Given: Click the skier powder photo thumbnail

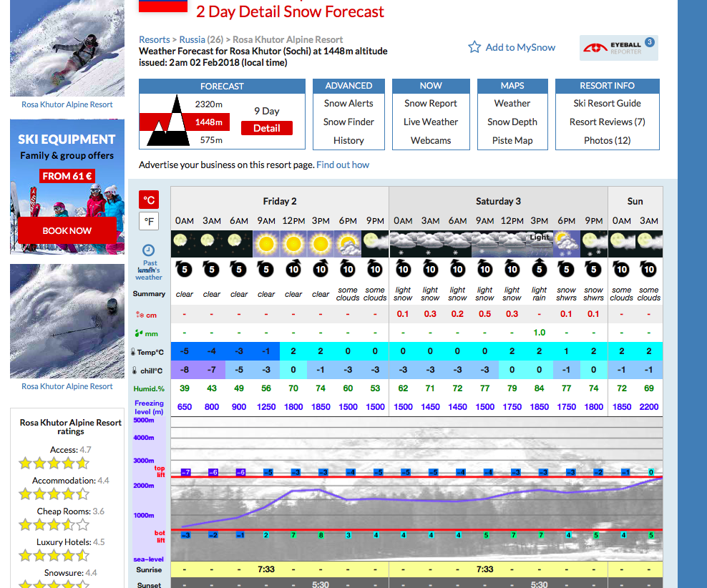Looking at the screenshot, I should click(67, 320).
